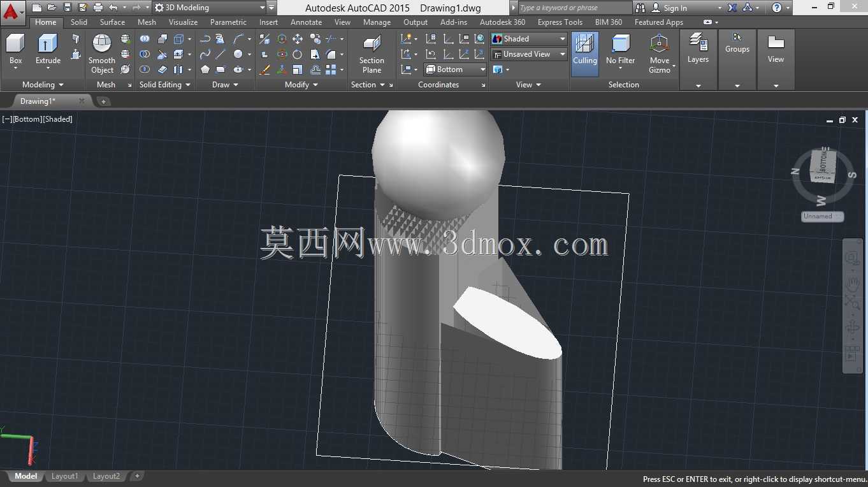868x487 pixels.
Task: Click the Orbit icon on navigation bar
Action: 853,328
